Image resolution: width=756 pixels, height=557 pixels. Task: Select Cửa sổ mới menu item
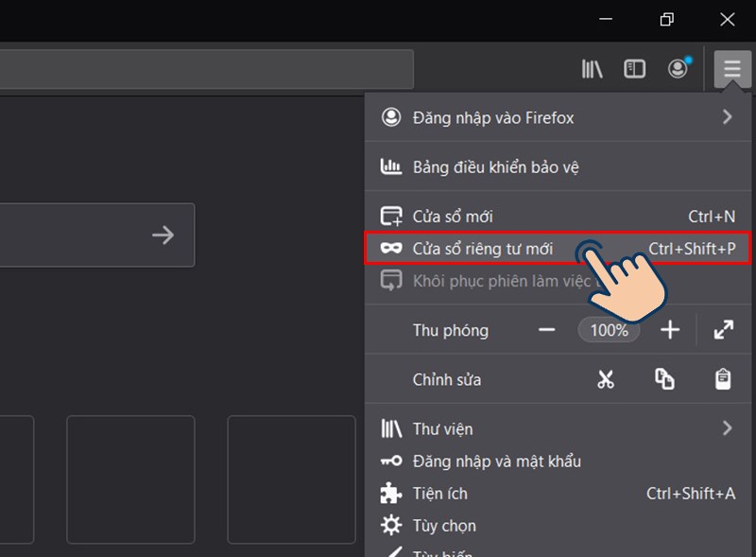(558, 217)
